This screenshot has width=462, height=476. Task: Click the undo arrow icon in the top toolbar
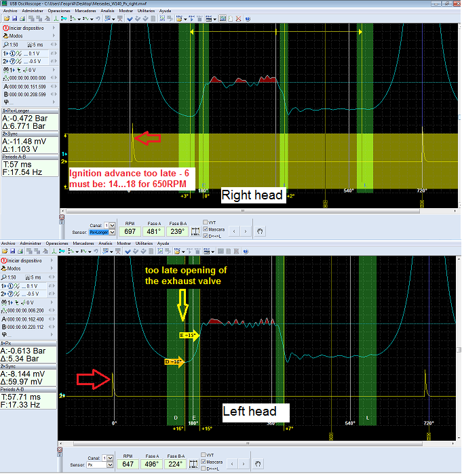pyautogui.click(x=98, y=19)
